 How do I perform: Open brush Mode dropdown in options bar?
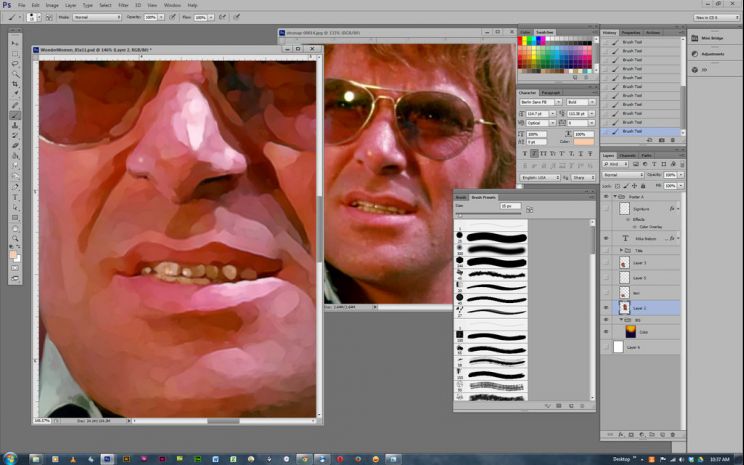click(97, 17)
